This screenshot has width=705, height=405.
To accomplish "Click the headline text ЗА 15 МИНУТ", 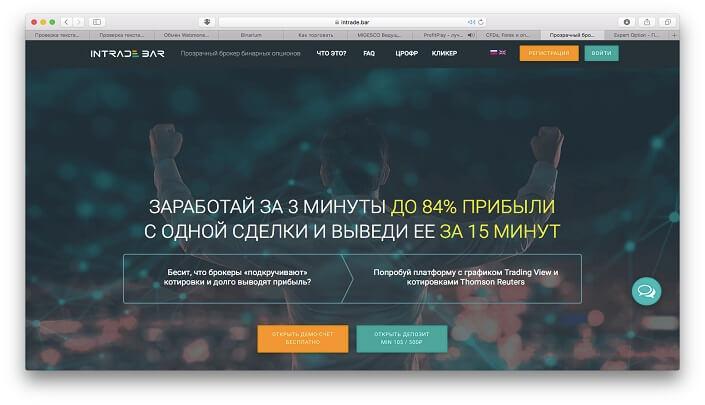I will coord(500,231).
